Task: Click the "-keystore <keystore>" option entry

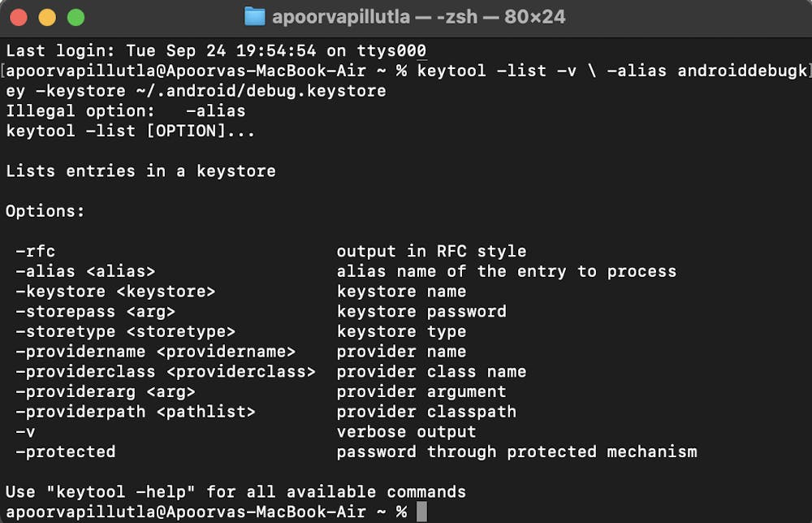Action: 115,292
